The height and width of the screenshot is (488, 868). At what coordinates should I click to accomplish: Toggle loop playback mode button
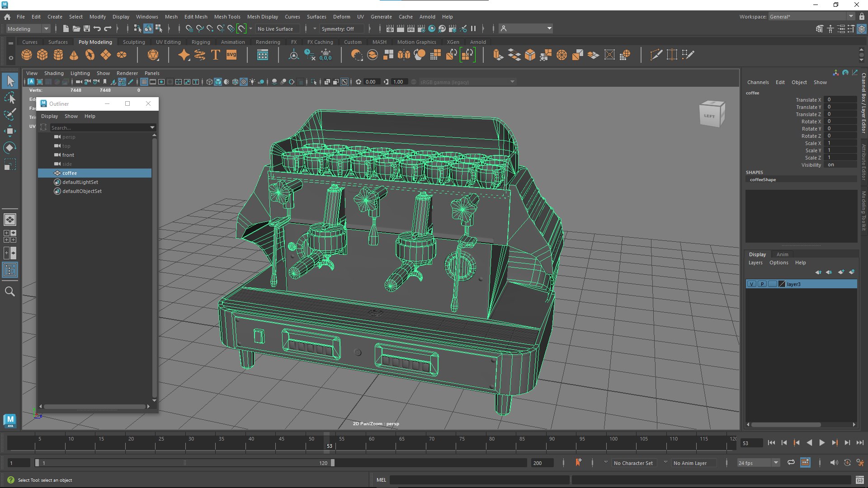point(791,462)
